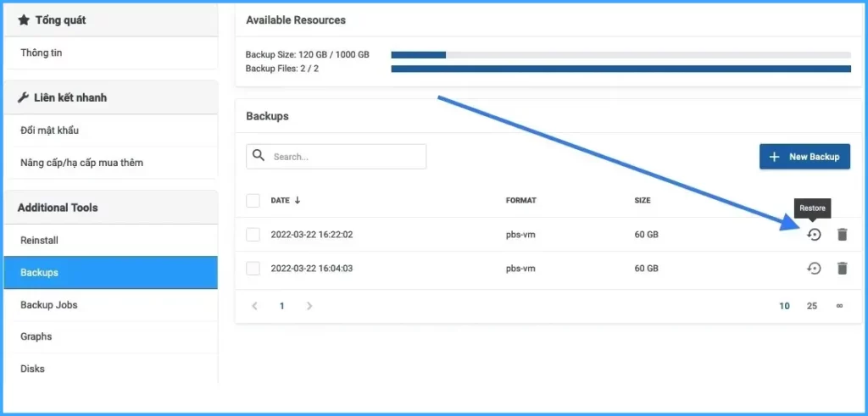Show 10 entries per page
The image size is (868, 416).
pos(784,306)
